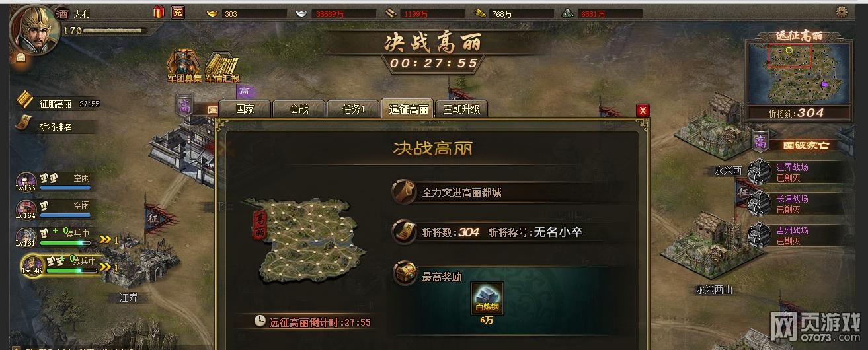The image size is (868, 350).
Task: Open the 任务1 tab
Action: click(x=354, y=109)
